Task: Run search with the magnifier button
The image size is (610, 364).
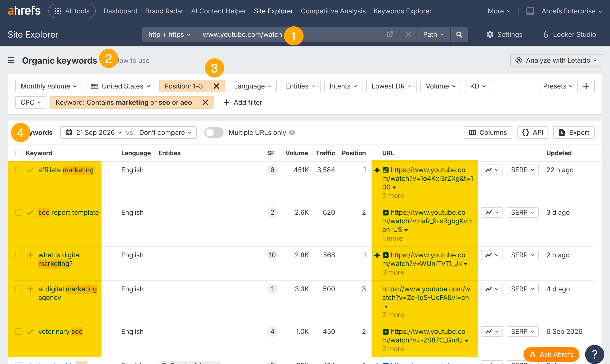Action: [x=459, y=34]
